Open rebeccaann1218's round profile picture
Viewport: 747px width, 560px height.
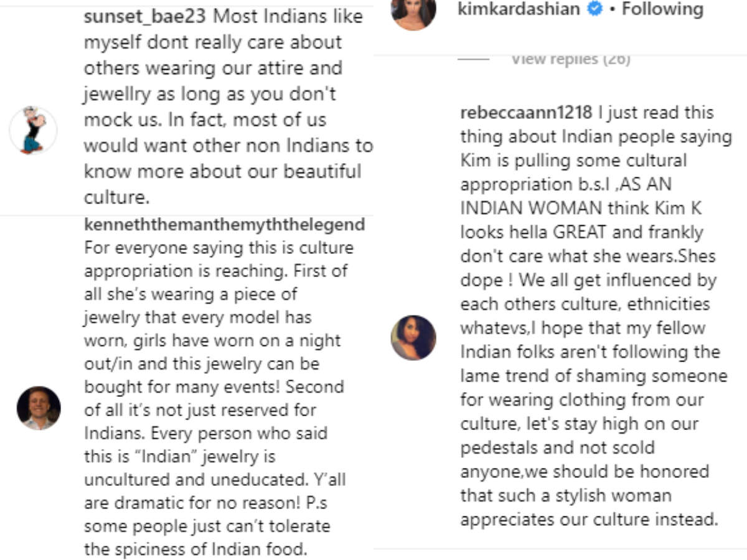(x=413, y=337)
